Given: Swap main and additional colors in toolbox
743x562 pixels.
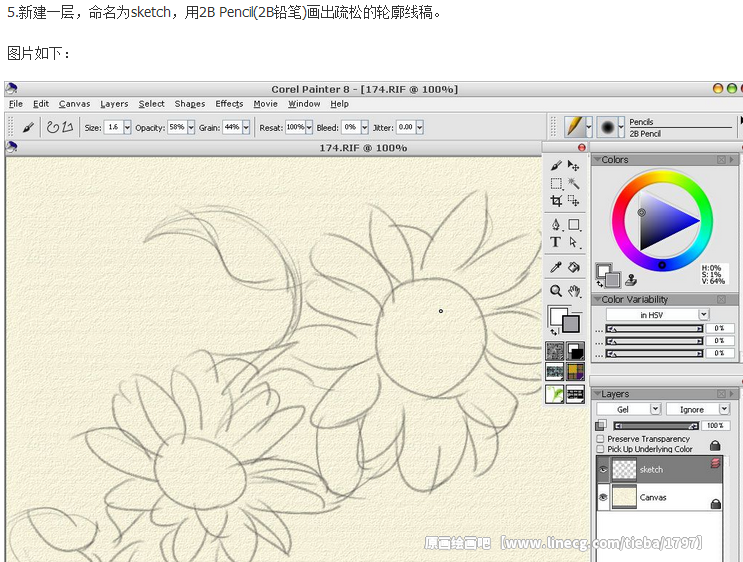Looking at the screenshot, I should (553, 331).
